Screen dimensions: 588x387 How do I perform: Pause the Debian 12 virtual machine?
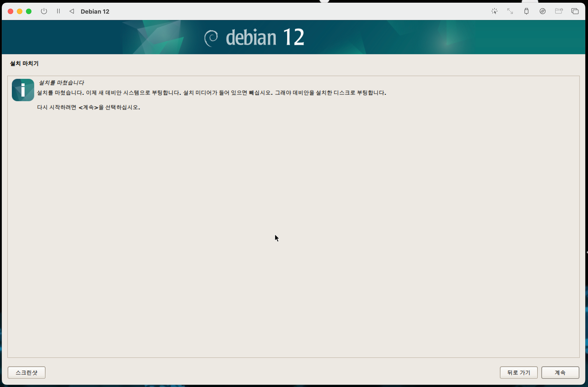58,11
